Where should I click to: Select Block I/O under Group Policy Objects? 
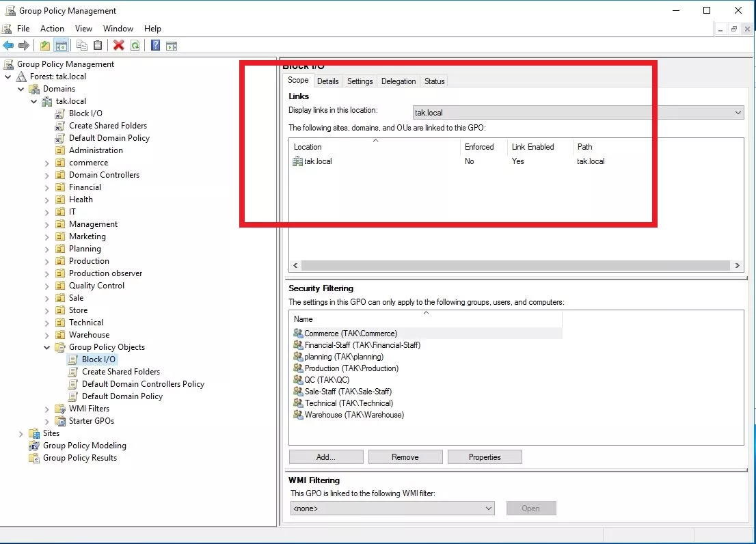click(x=98, y=359)
